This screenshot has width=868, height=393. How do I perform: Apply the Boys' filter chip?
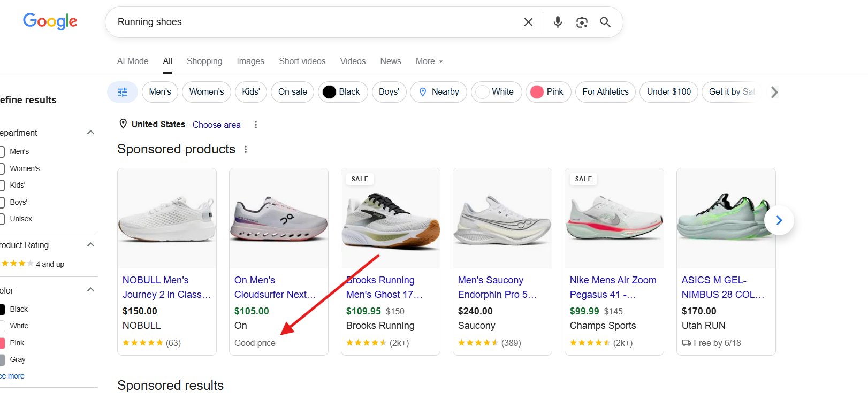click(x=389, y=92)
